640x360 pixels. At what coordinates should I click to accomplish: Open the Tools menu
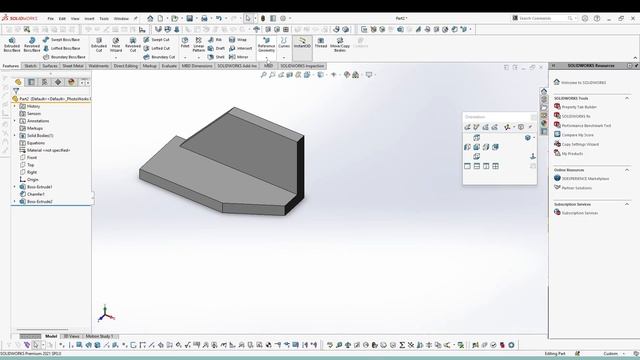pos(104,18)
